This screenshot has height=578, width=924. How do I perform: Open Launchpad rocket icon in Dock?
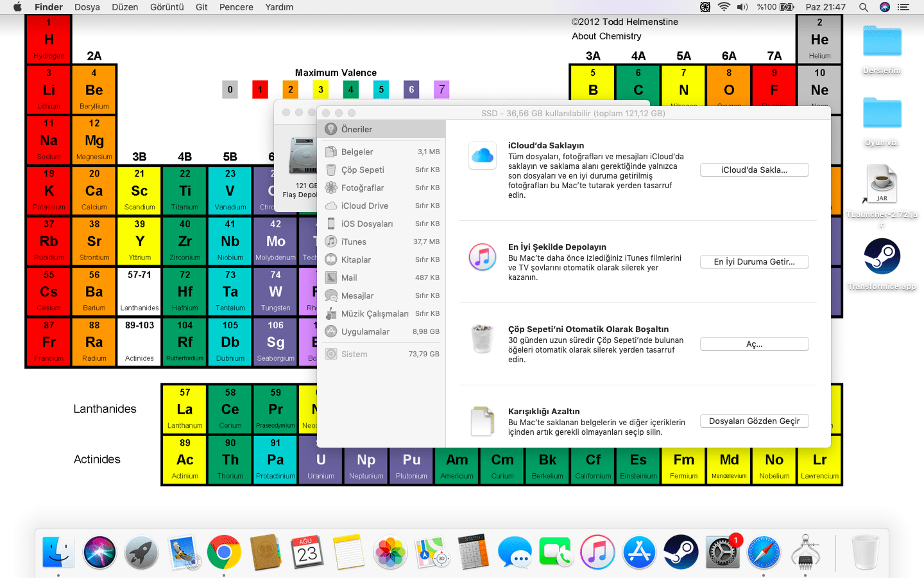pyautogui.click(x=141, y=552)
